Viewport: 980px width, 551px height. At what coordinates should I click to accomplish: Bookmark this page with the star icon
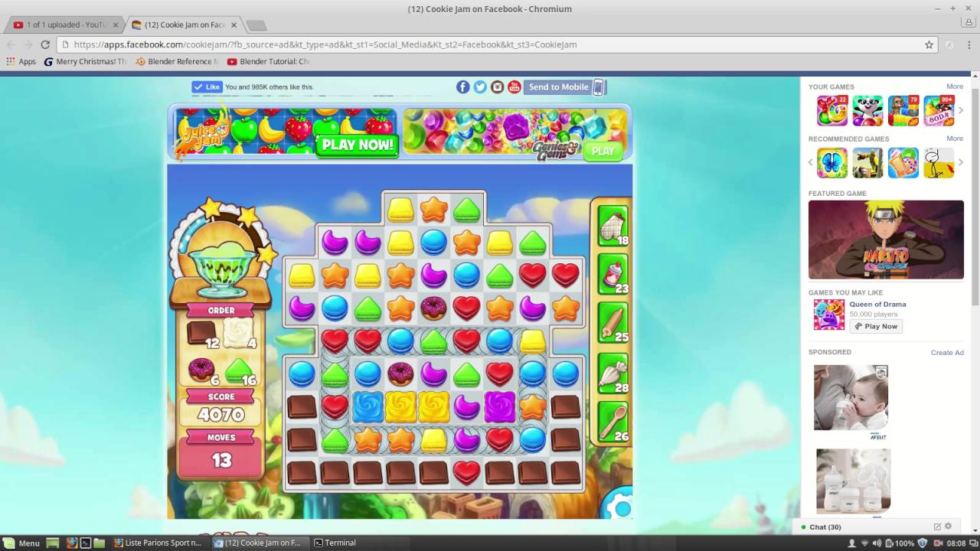(929, 44)
